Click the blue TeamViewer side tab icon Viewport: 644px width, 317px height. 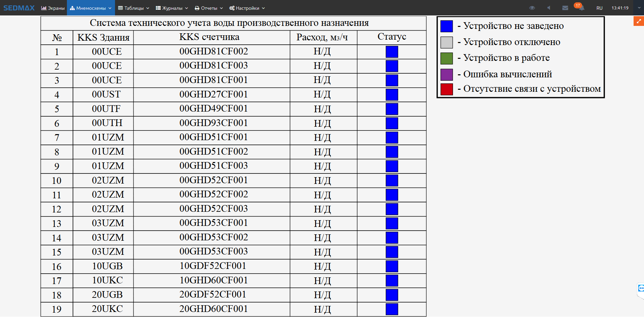[641, 288]
